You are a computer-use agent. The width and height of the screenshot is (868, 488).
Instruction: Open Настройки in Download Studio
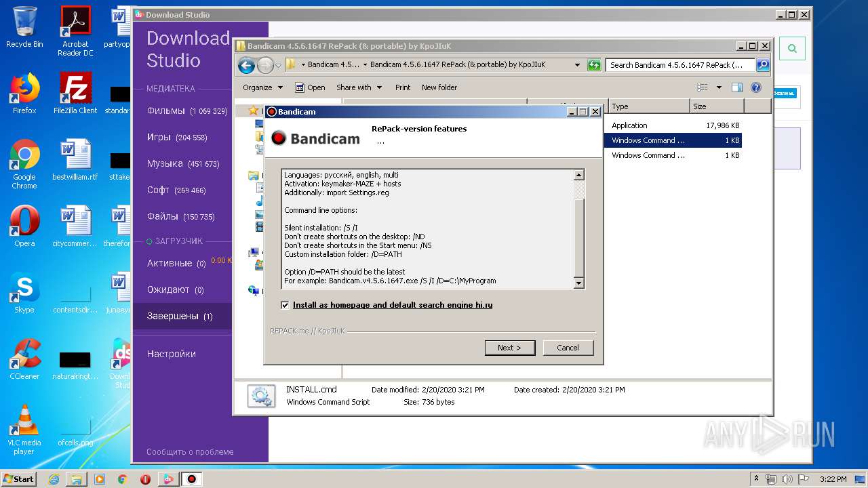pyautogui.click(x=172, y=354)
